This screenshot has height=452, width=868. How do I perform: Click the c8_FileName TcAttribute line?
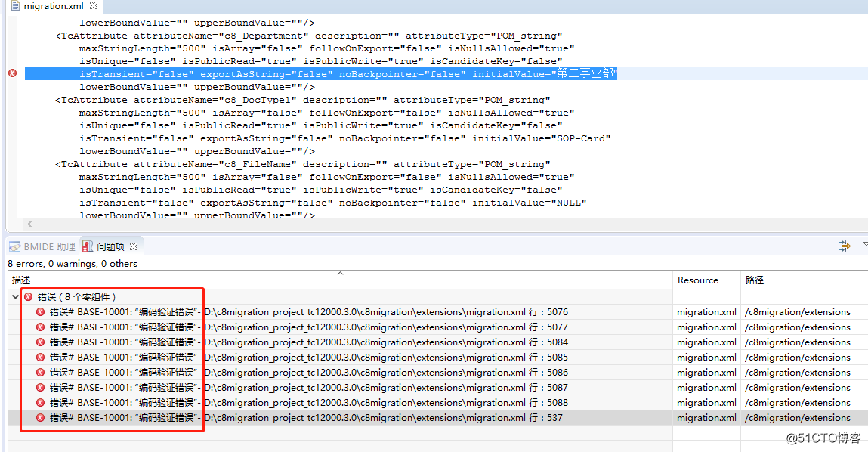302,164
